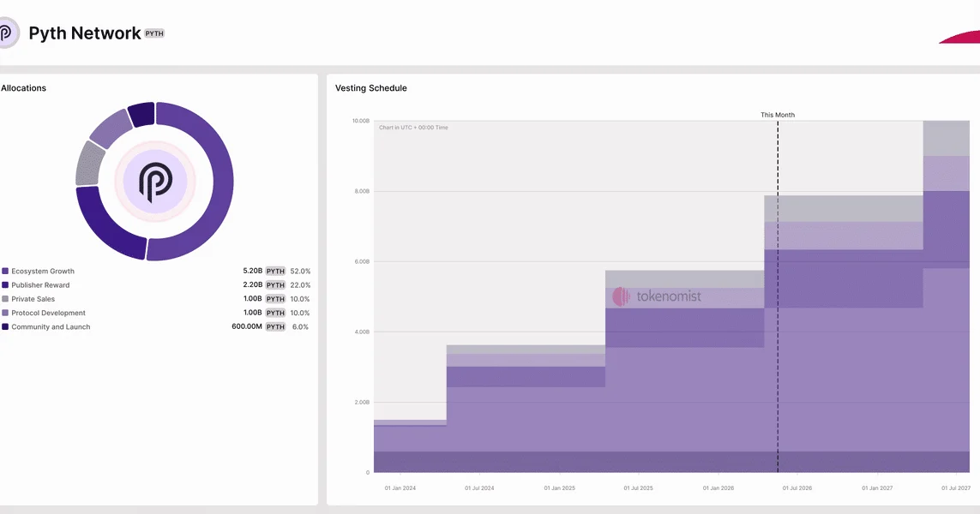980x514 pixels.
Task: Click the Private Sales legend color swatch
Action: 5,299
